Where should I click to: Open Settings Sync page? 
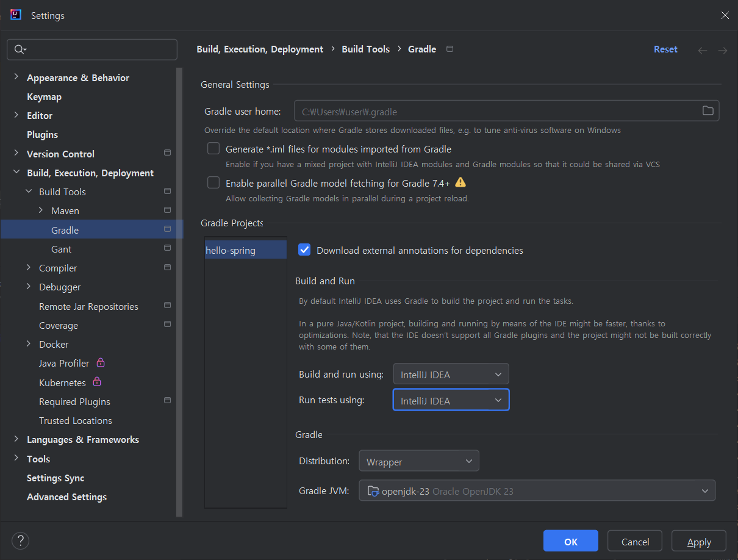[56, 478]
